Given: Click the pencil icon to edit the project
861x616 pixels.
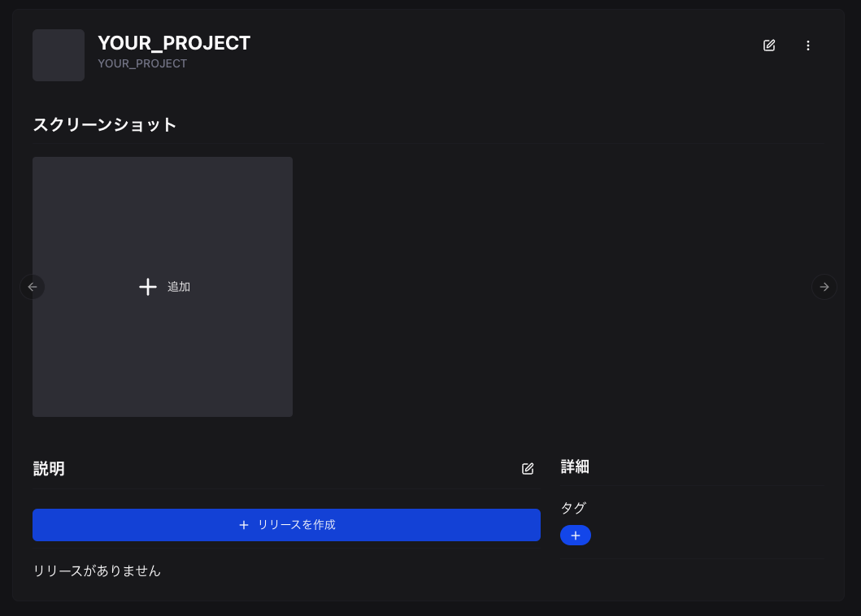Looking at the screenshot, I should pyautogui.click(x=769, y=46).
